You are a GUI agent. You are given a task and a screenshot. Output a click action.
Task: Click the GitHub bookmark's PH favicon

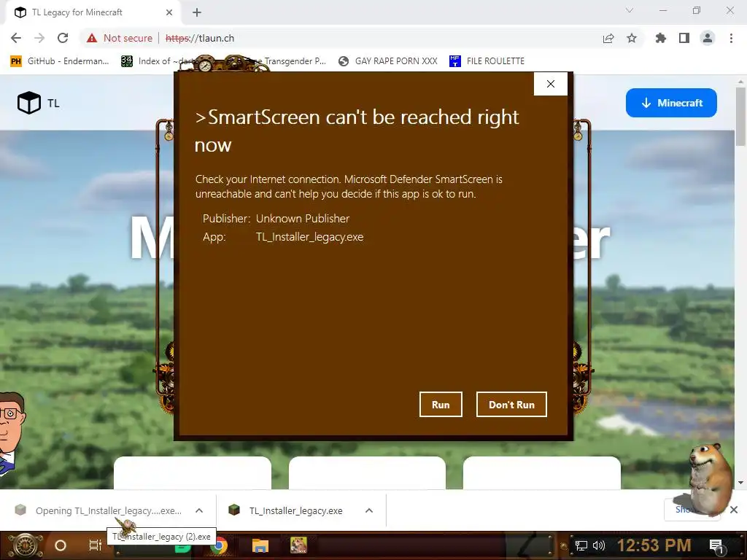[x=16, y=61]
